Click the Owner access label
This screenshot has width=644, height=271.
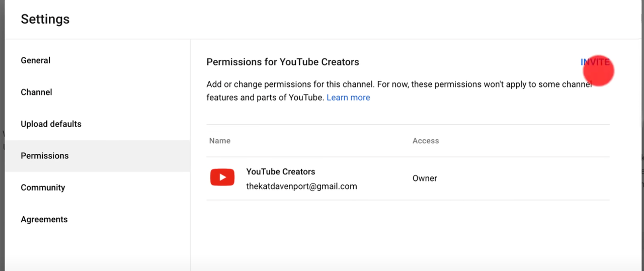click(x=425, y=178)
